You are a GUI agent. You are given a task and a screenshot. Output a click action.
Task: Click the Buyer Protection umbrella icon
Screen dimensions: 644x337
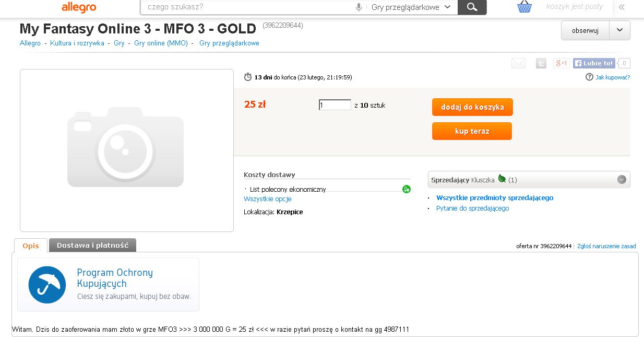click(47, 285)
